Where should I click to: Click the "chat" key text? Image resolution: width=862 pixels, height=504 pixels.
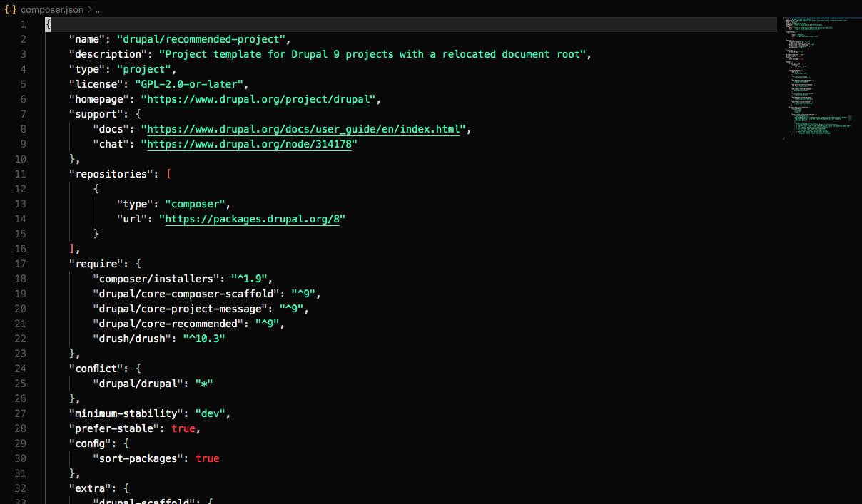111,144
